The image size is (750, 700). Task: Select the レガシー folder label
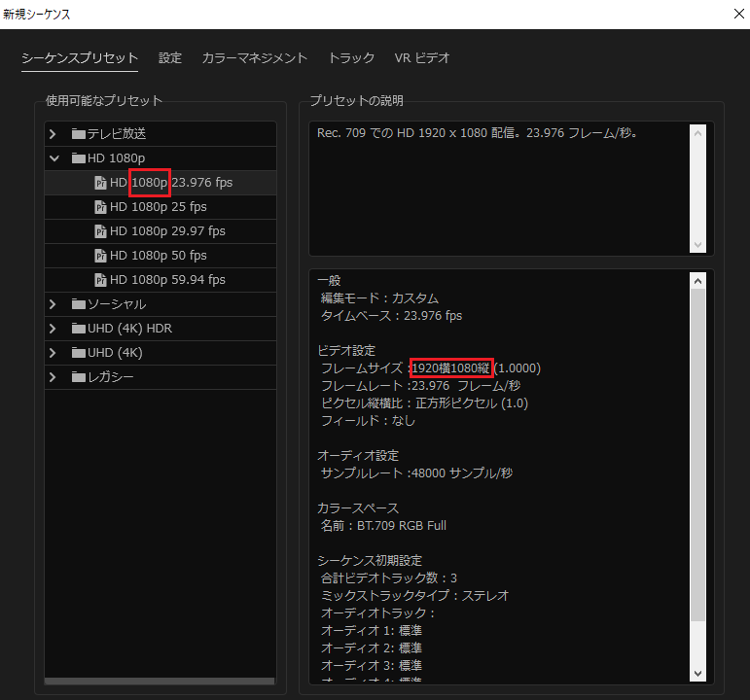point(111,377)
